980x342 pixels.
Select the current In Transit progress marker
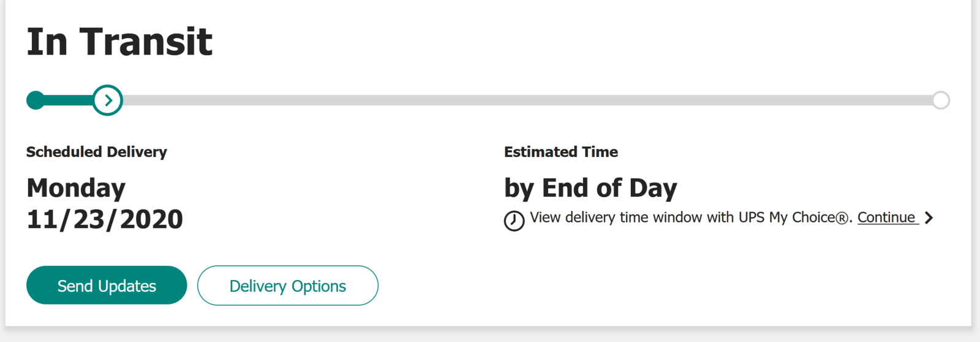(108, 100)
